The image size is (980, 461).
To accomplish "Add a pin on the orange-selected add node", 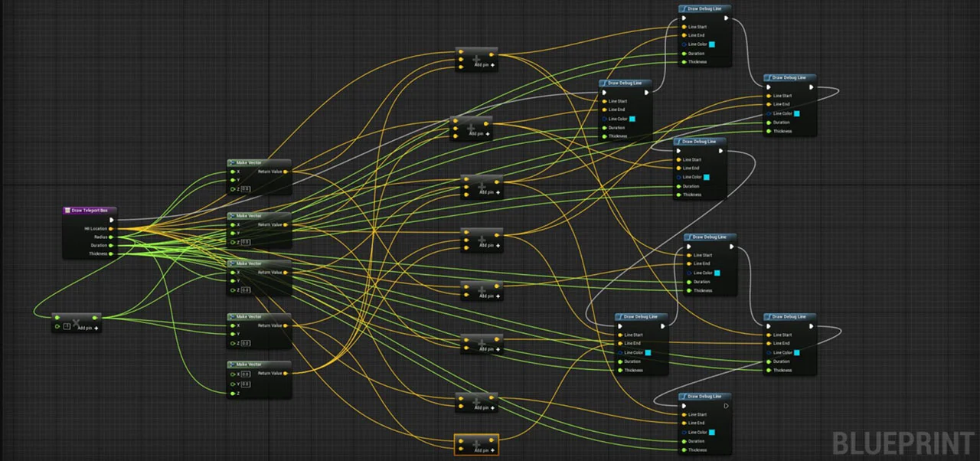I will (485, 450).
